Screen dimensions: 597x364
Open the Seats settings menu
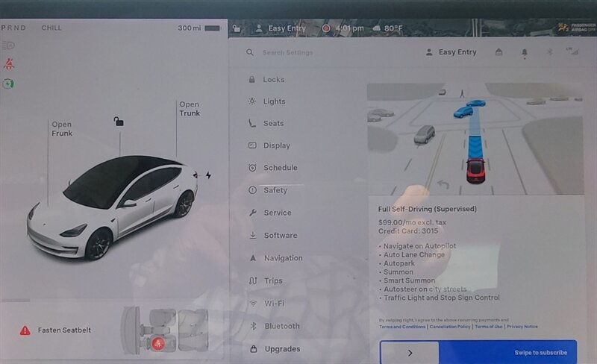pyautogui.click(x=266, y=123)
